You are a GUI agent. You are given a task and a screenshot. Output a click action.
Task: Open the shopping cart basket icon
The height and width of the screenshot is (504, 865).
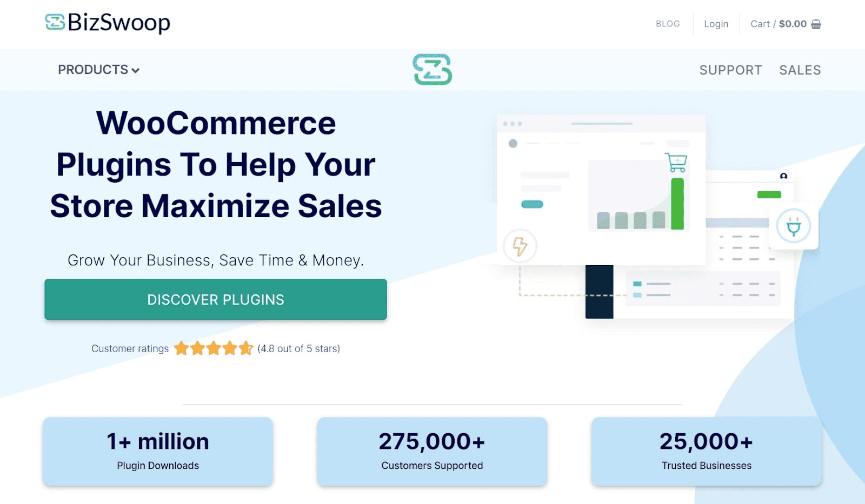click(x=816, y=24)
